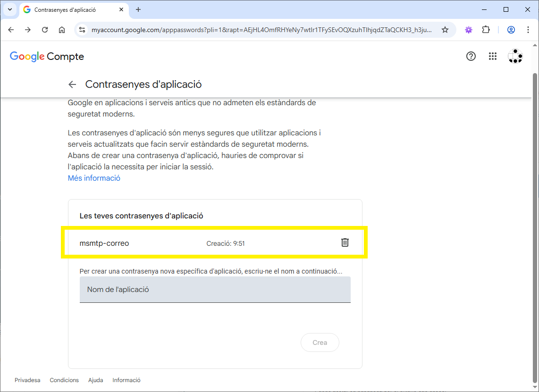This screenshot has width=539, height=392.
Task: Open the Més informació link
Action: click(93, 178)
